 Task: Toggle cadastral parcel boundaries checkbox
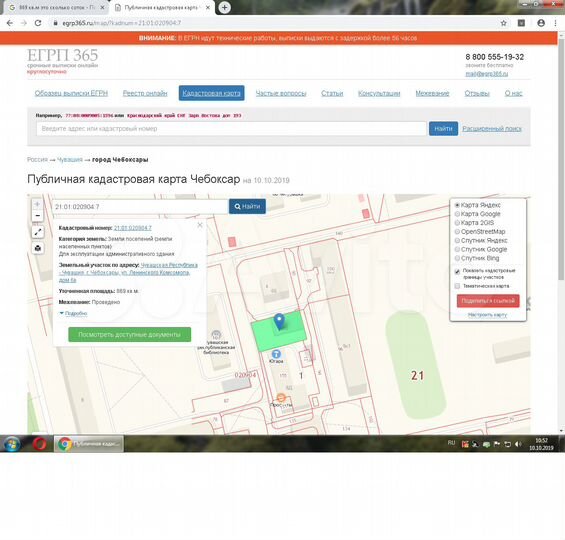457,271
